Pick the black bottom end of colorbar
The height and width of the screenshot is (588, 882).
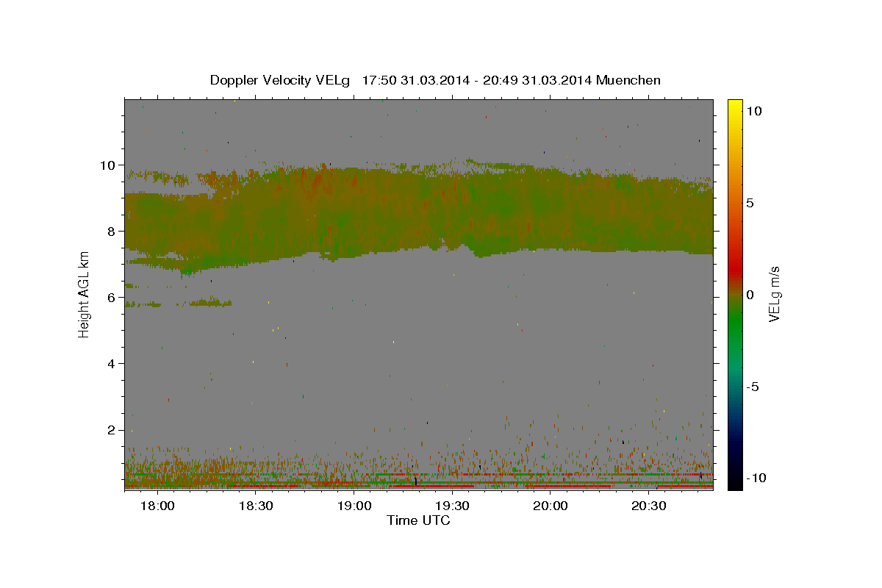[735, 484]
